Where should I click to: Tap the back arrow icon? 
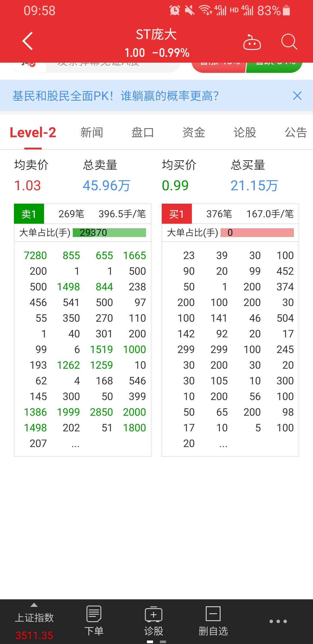[x=28, y=41]
